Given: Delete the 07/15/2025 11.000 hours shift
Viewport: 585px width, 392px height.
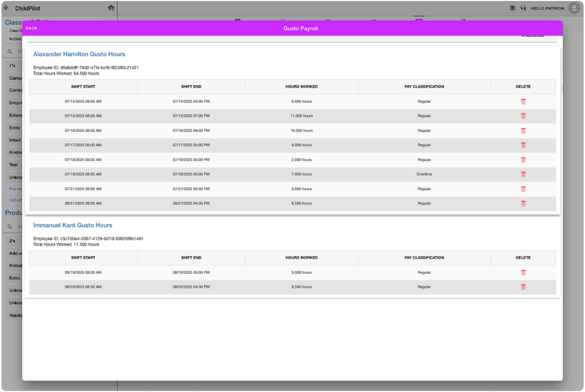Looking at the screenshot, I should point(523,116).
